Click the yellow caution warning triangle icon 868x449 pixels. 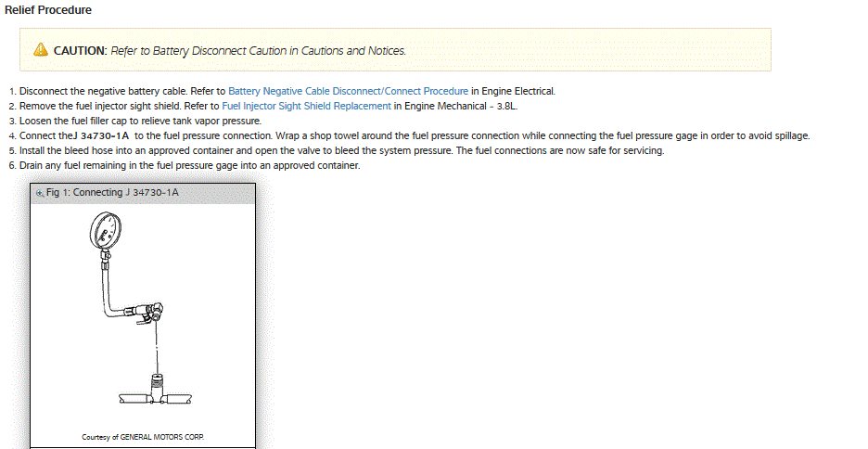(41, 50)
